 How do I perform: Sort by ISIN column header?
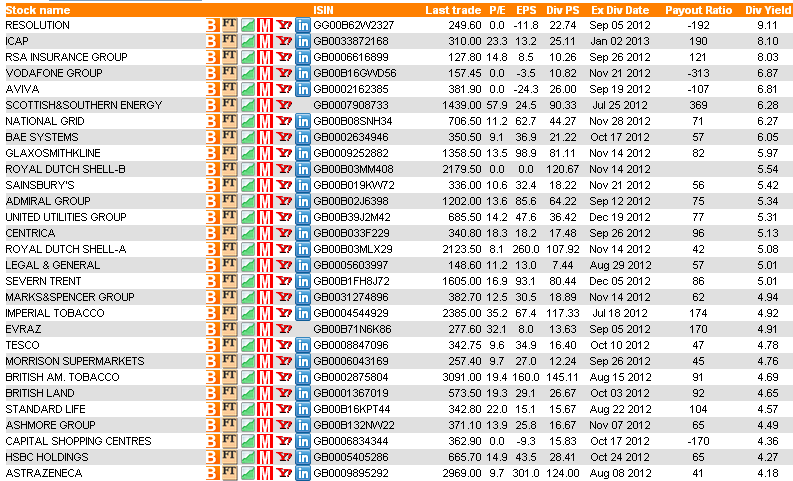[x=323, y=10]
